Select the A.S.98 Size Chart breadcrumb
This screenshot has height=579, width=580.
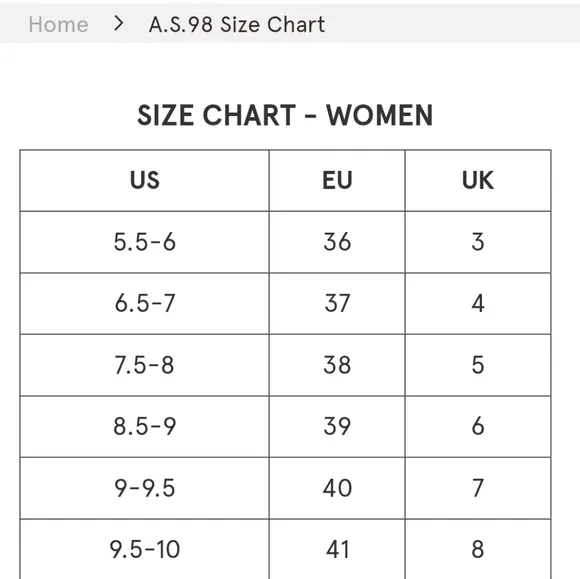point(237,25)
